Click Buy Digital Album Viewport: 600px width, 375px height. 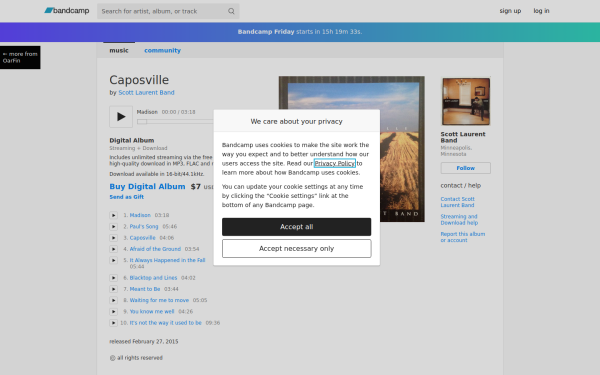pyautogui.click(x=147, y=186)
